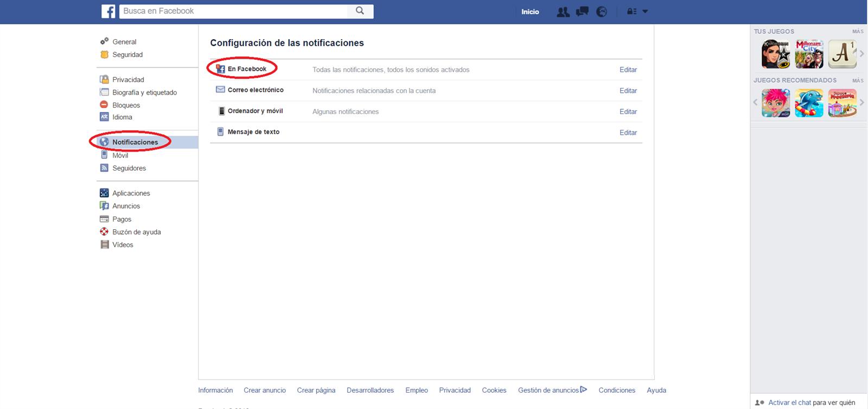Click Activar el chat link
Screen dimensions: 868x409
789,402
